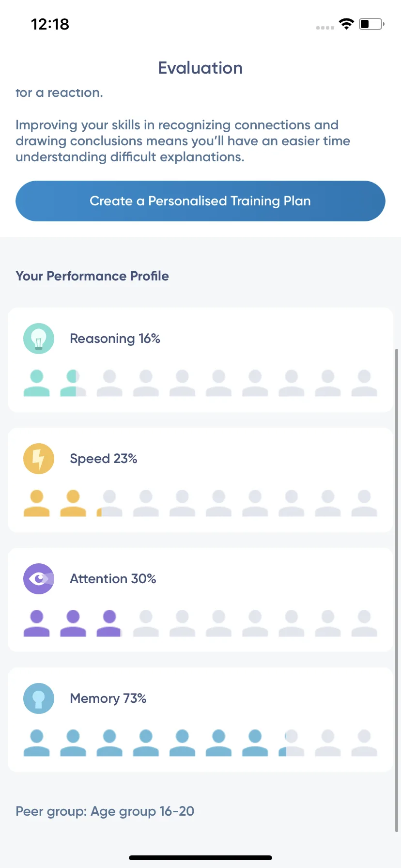The image size is (401, 868).
Task: Click the battery status icon
Action: [x=371, y=24]
